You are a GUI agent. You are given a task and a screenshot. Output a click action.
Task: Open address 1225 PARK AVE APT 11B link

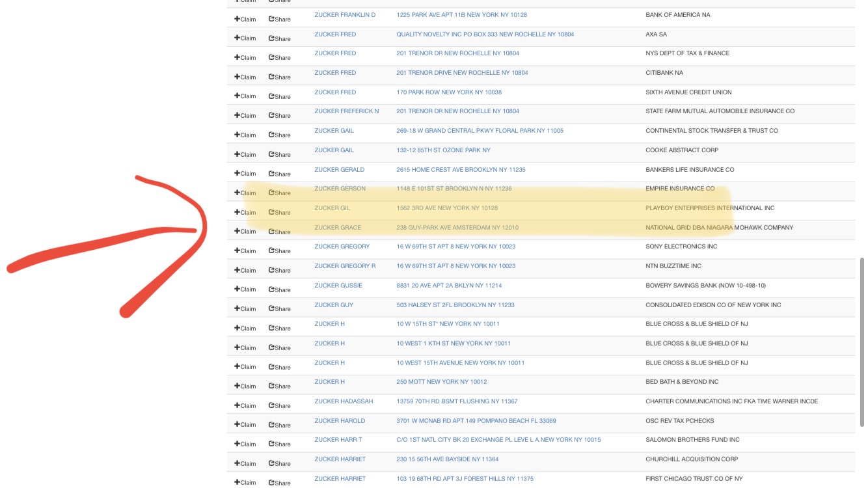click(461, 15)
